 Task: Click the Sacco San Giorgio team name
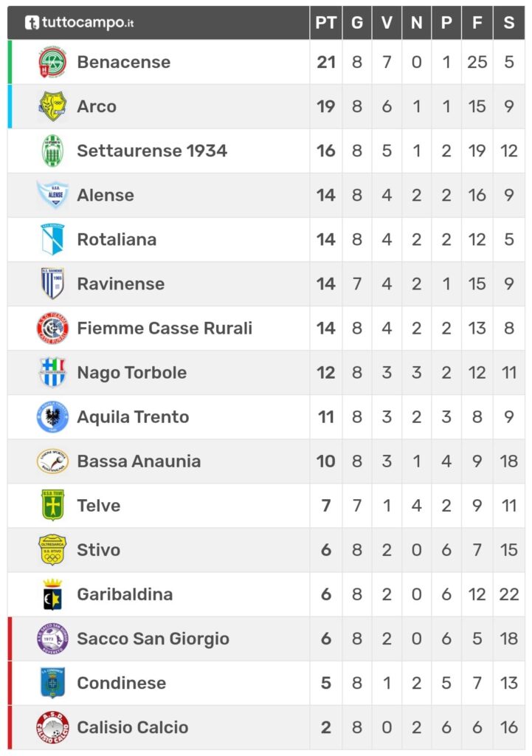[153, 639]
